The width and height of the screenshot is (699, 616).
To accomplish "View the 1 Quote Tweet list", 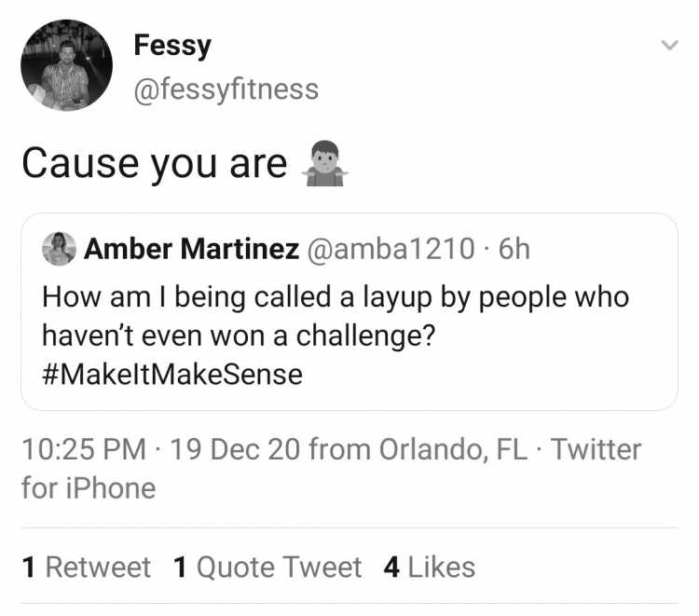I will (267, 568).
